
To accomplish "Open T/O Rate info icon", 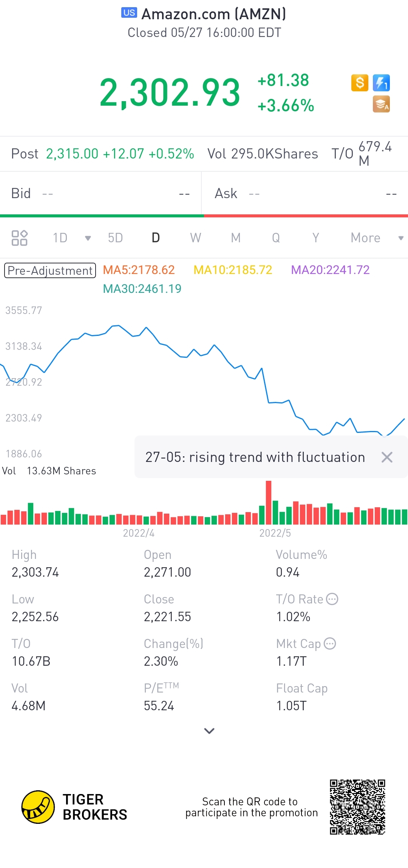I will pos(332,599).
